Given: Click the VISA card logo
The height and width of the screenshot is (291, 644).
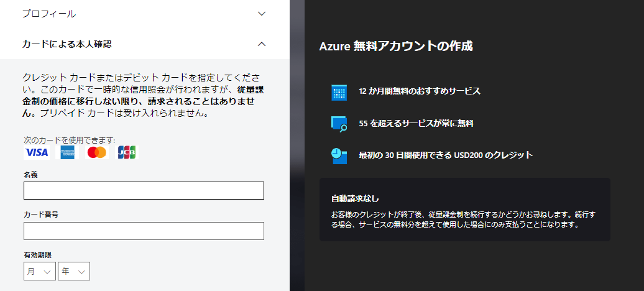Looking at the screenshot, I should click(x=37, y=152).
